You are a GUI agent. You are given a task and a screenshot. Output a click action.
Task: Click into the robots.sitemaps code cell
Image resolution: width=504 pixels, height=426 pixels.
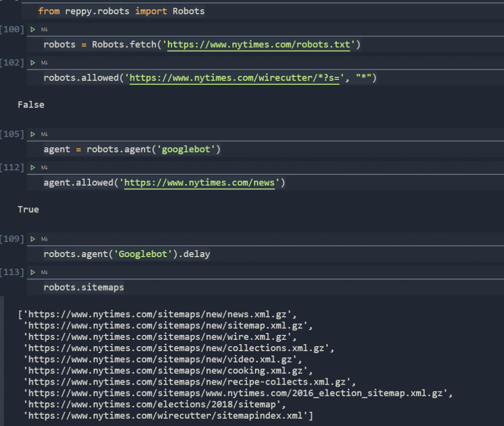tap(265, 288)
